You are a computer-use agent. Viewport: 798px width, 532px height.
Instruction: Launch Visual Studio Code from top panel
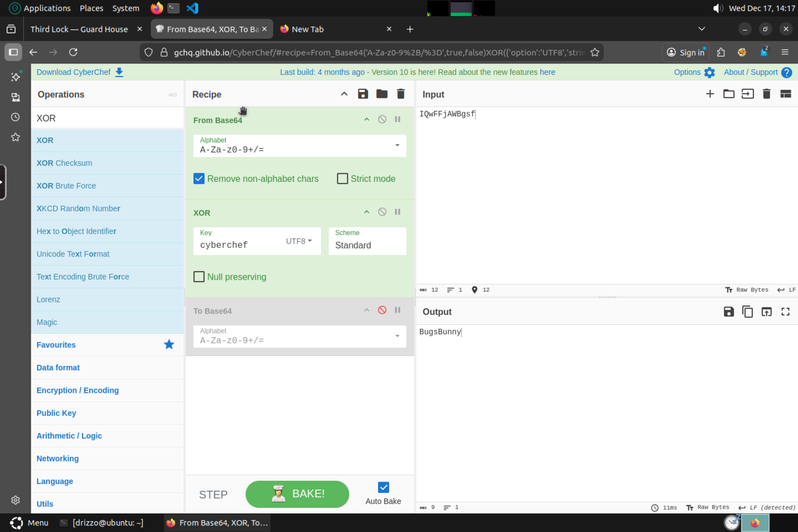coord(192,8)
